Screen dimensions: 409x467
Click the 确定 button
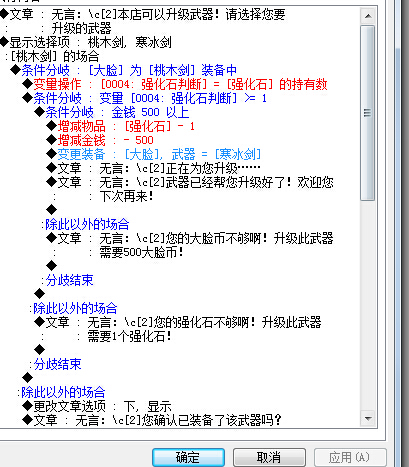[x=188, y=457]
